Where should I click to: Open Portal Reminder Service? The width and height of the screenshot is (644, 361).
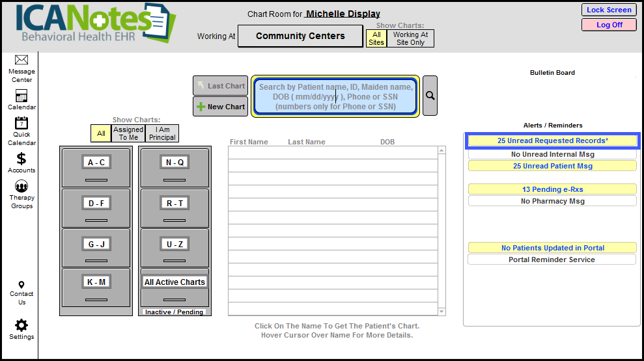coord(552,260)
